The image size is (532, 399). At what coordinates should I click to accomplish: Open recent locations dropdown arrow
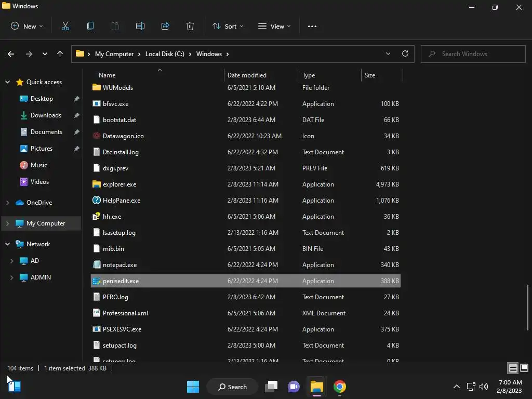click(45, 54)
